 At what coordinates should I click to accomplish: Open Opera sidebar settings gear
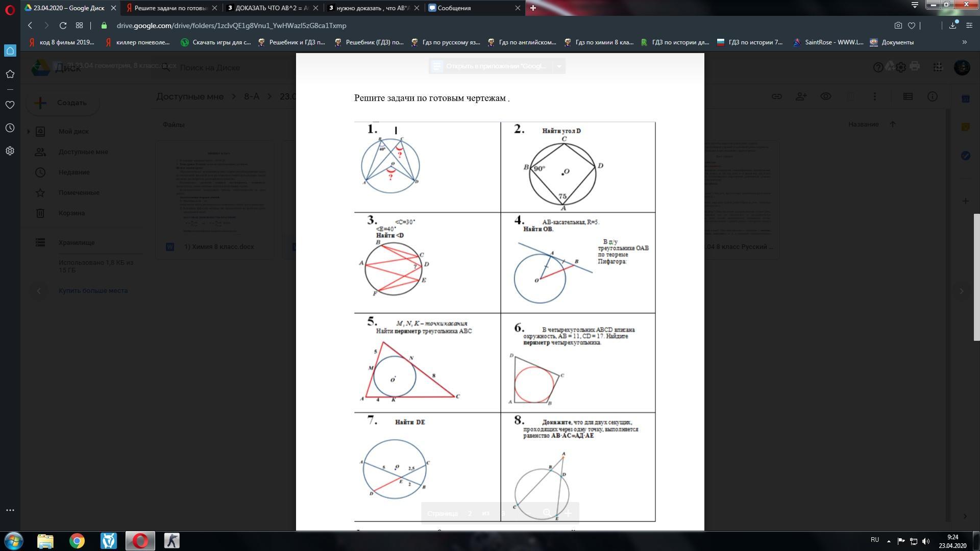(10, 151)
